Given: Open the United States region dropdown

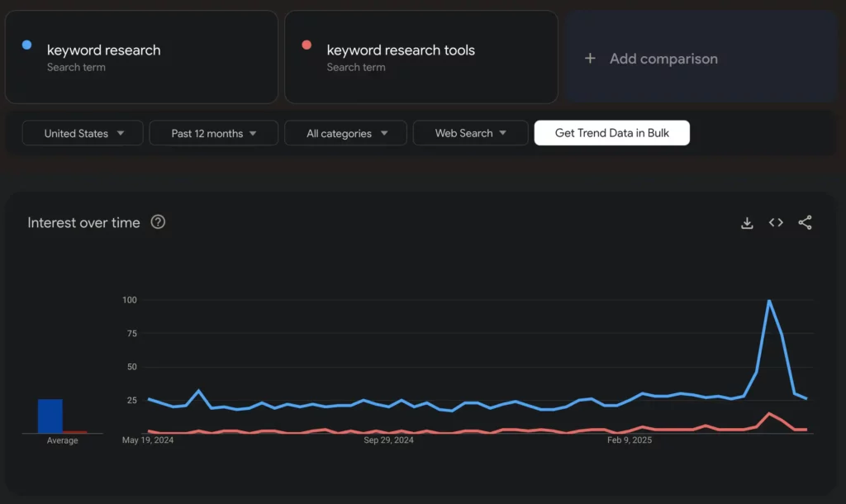Looking at the screenshot, I should [83, 133].
